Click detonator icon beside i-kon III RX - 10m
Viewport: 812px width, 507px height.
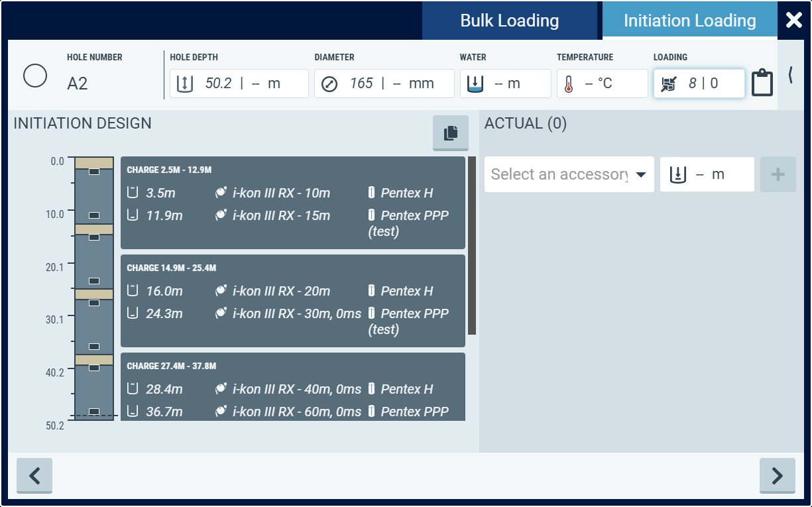221,193
